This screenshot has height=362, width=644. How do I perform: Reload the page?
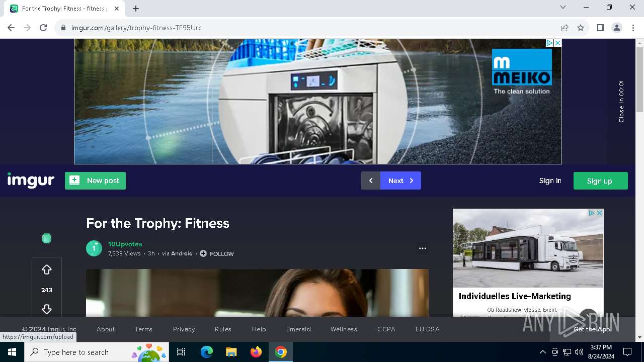coord(43,28)
